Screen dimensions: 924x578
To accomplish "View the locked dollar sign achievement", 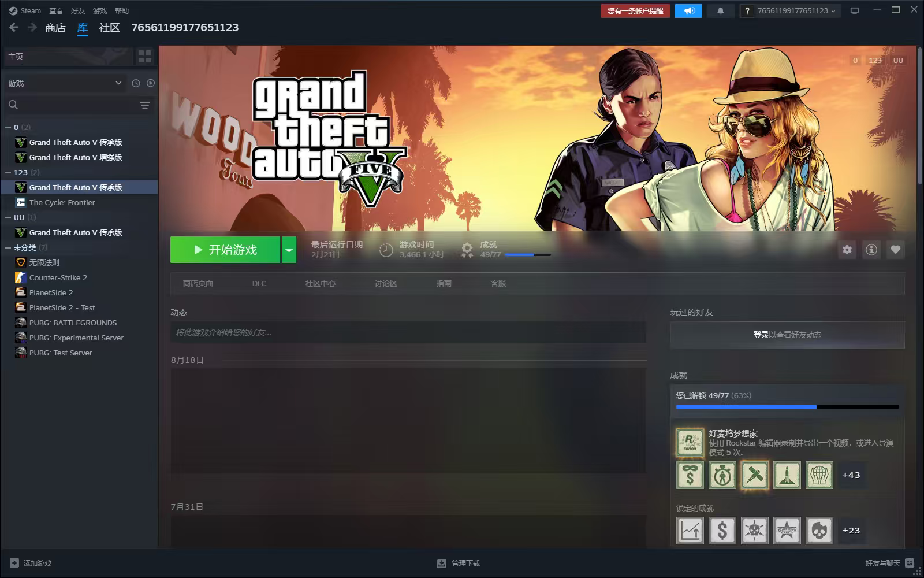I will [722, 531].
